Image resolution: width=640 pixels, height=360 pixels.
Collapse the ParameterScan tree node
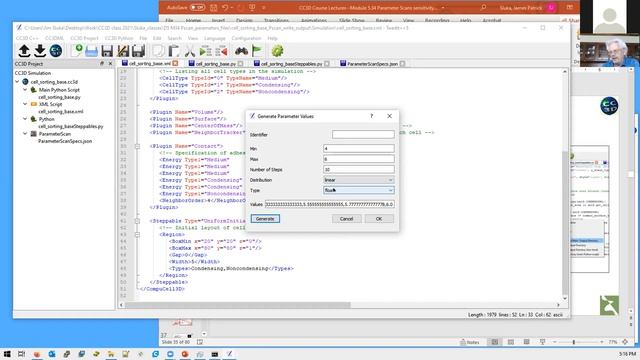click(x=25, y=133)
